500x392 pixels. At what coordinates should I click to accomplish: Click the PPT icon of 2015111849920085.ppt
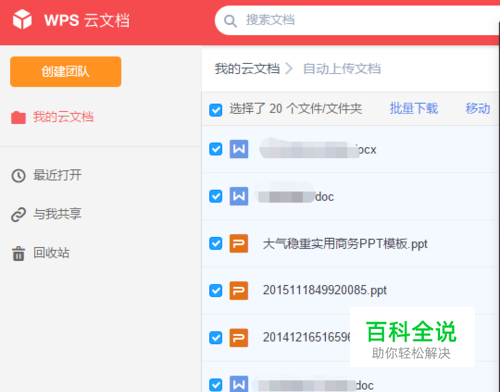tap(239, 291)
